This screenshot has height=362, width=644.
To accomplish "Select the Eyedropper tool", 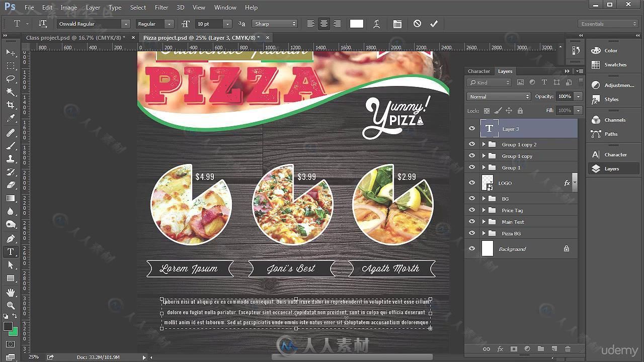I will point(11,119).
